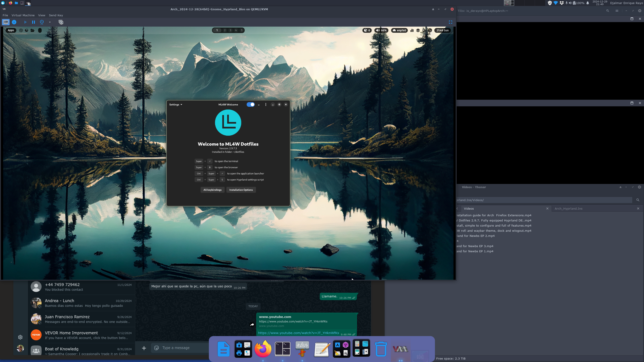
Task: Open Firefox from the dock
Action: tap(263, 349)
